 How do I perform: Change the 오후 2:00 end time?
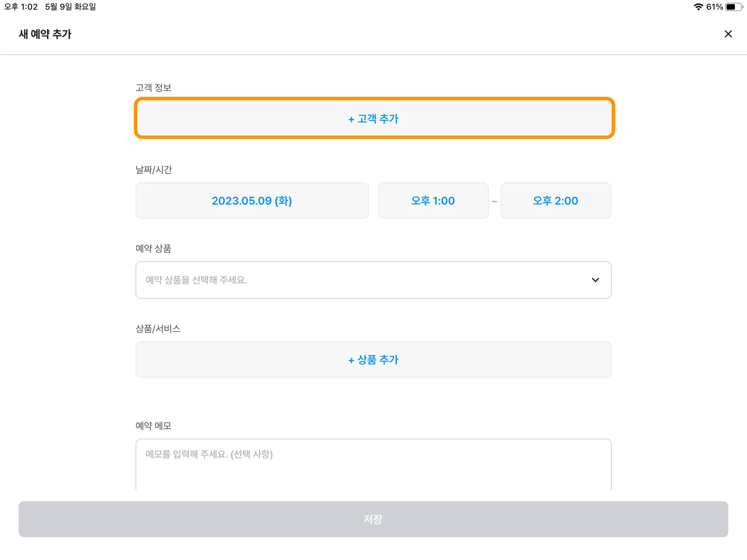[x=556, y=201]
